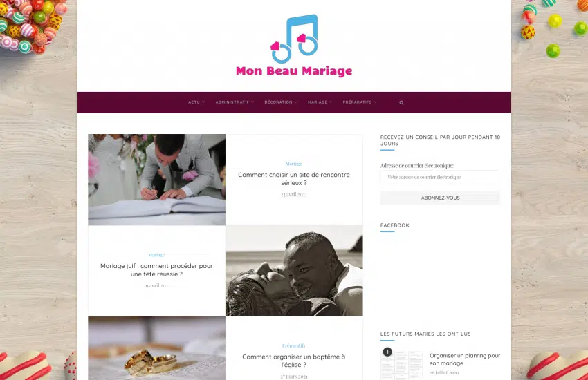Open the PRÉPARATIFS navigation item
Image resolution: width=588 pixels, height=380 pixels.
pyautogui.click(x=360, y=102)
